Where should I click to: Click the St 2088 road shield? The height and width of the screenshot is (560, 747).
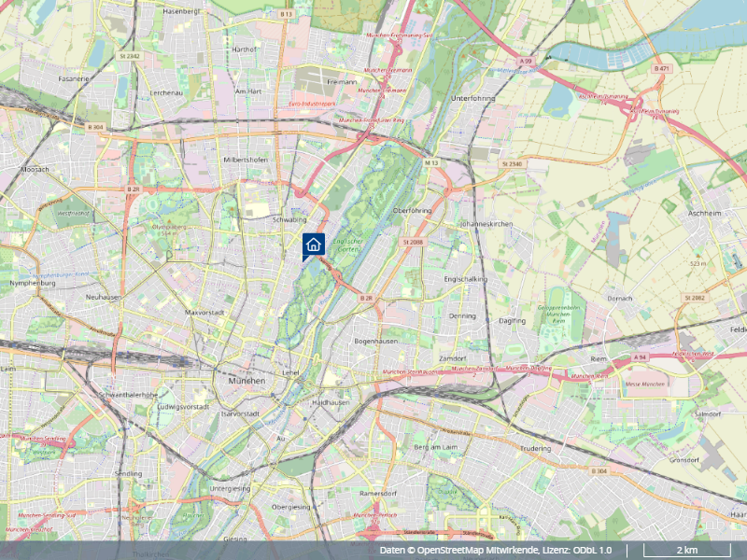413,242
